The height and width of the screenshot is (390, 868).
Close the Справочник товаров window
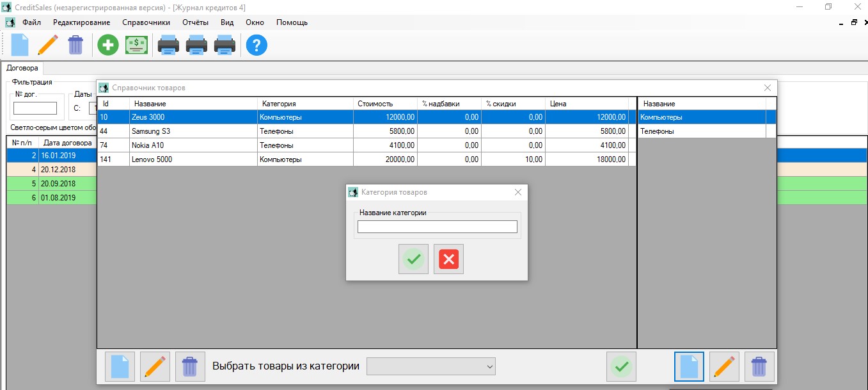[x=768, y=88]
